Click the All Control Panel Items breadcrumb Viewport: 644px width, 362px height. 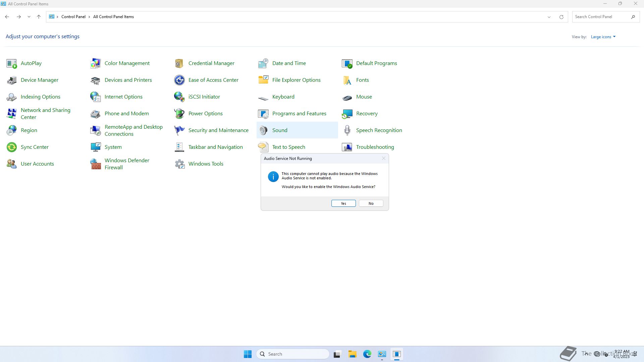113,17
